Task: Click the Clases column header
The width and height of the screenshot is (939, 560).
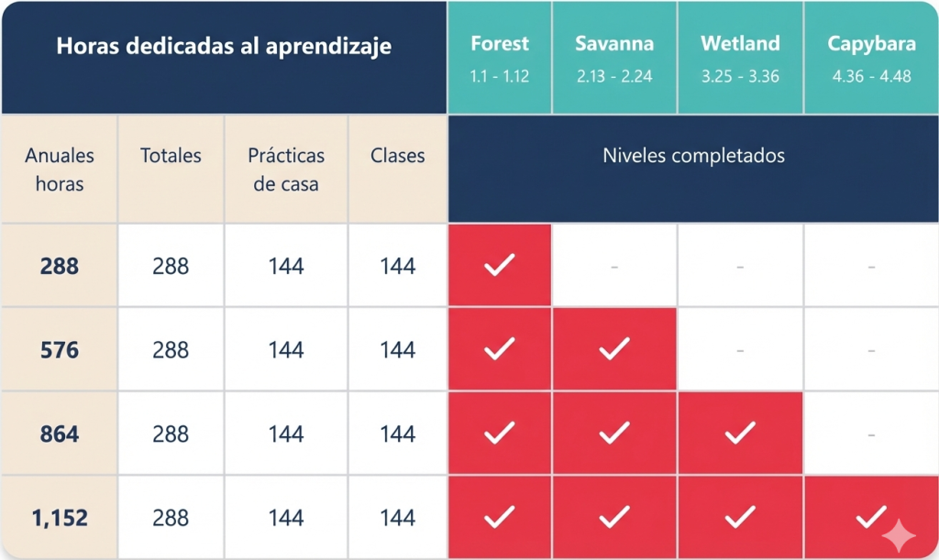Action: coord(398,170)
